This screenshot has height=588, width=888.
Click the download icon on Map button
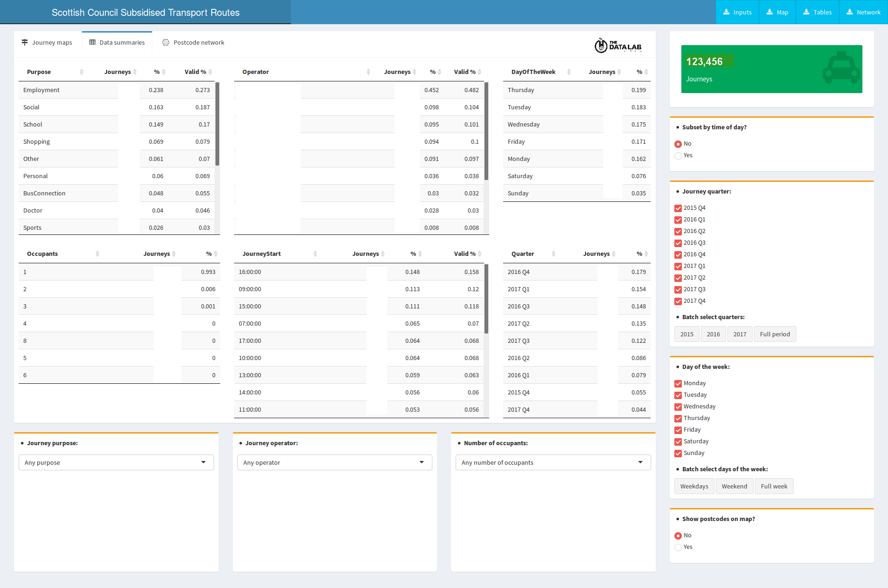click(769, 12)
